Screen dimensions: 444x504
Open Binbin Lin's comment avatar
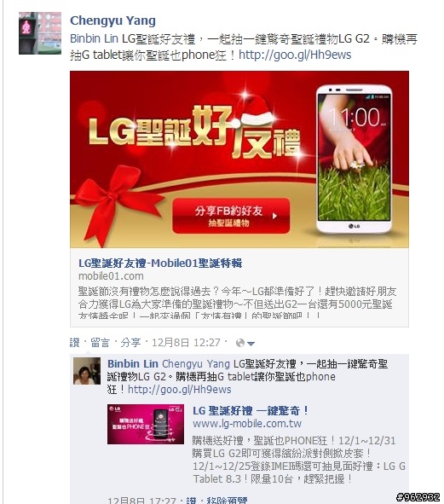point(87,371)
